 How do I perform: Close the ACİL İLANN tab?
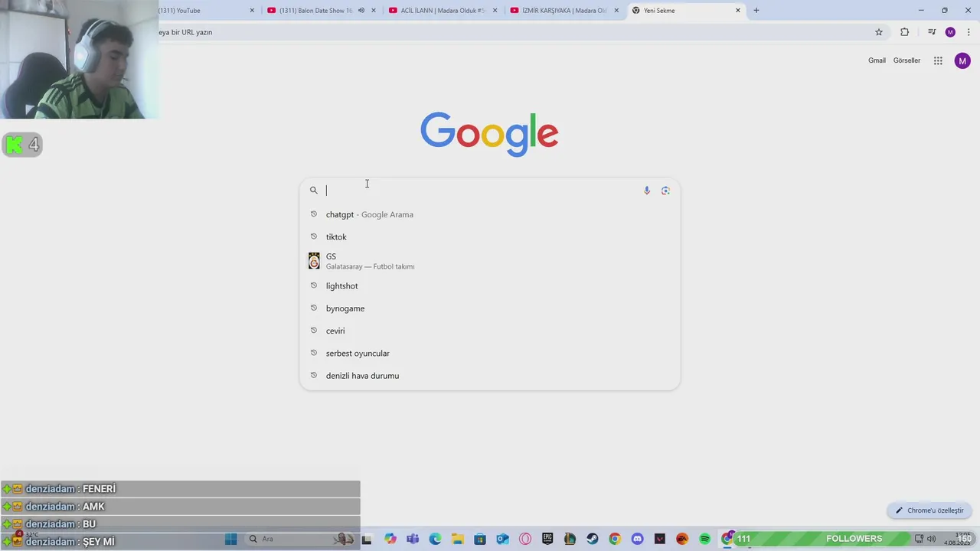click(495, 11)
